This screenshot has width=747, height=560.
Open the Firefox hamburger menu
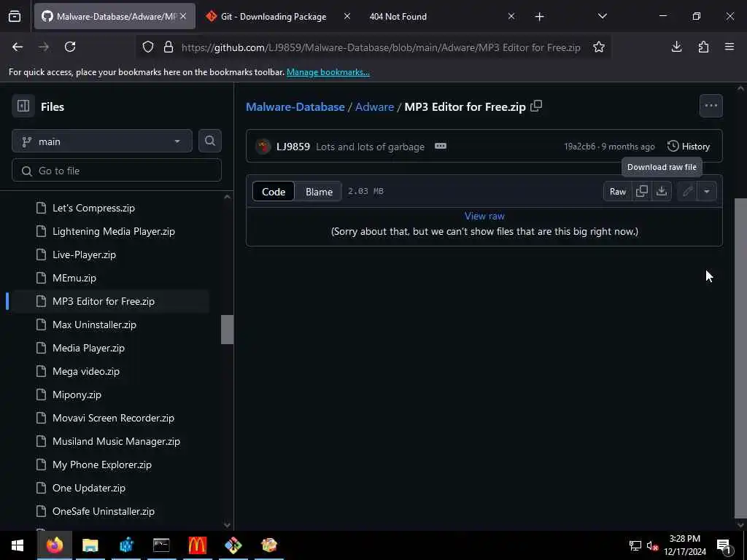coord(729,47)
